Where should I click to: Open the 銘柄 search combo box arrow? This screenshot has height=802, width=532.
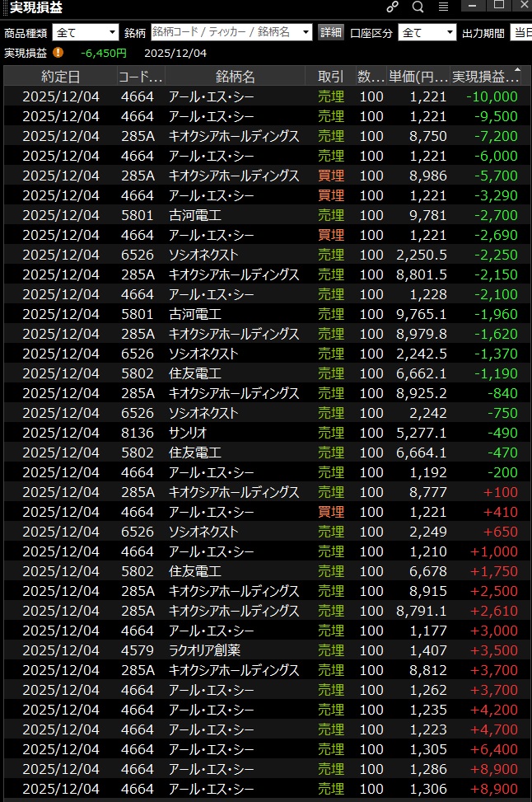tap(306, 33)
